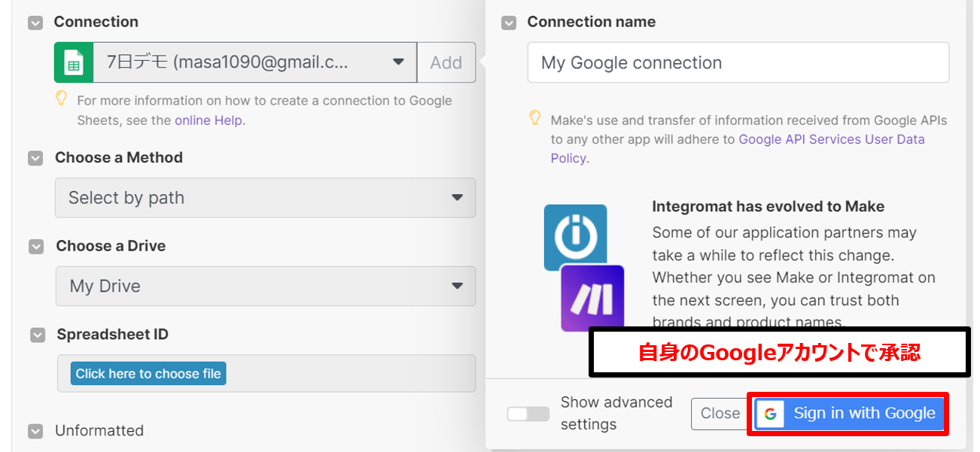
Task: Click the Google G logo icon
Action: (770, 414)
